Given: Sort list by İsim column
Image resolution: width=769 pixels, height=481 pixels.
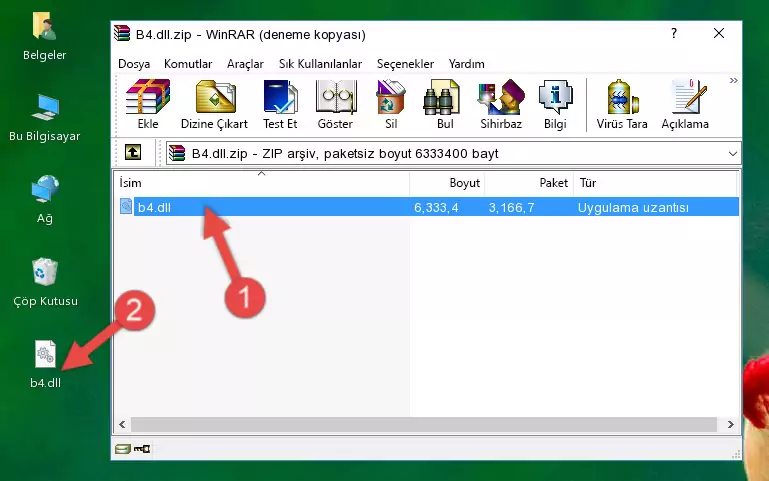Looking at the screenshot, I should 262,183.
